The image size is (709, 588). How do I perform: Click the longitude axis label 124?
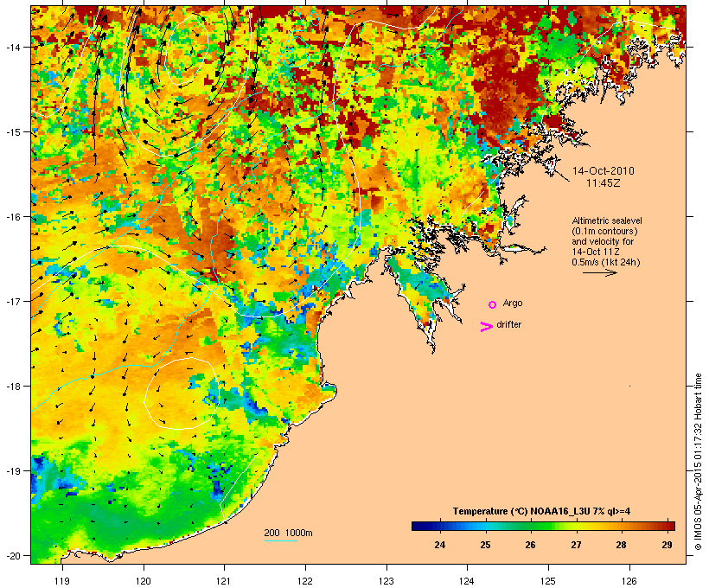tap(467, 581)
